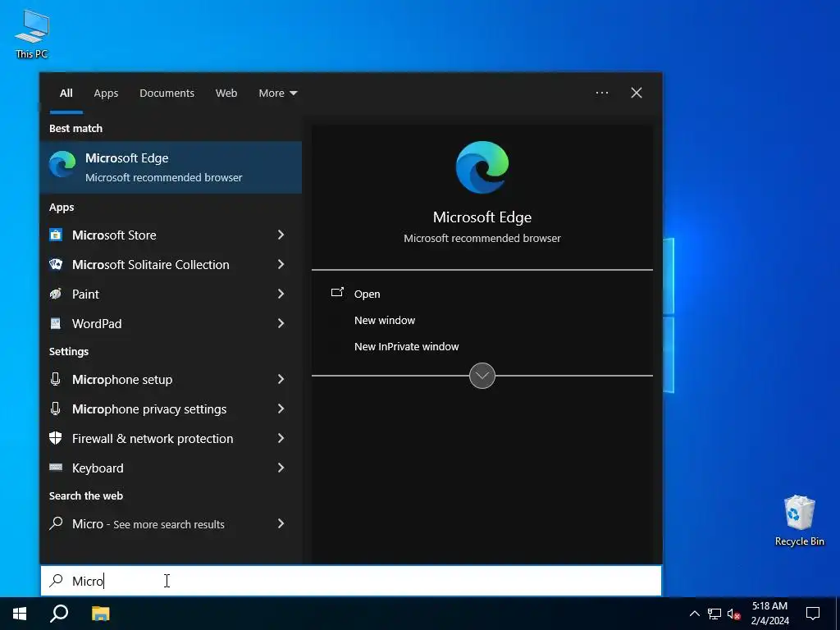Viewport: 840px width, 630px height.
Task: Click the Solitaire Collection cards icon
Action: tap(56, 264)
